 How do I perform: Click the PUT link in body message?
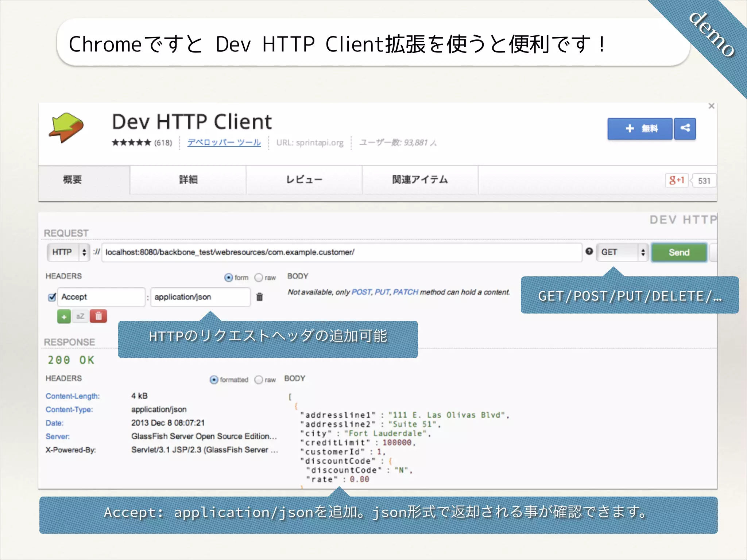pos(382,292)
